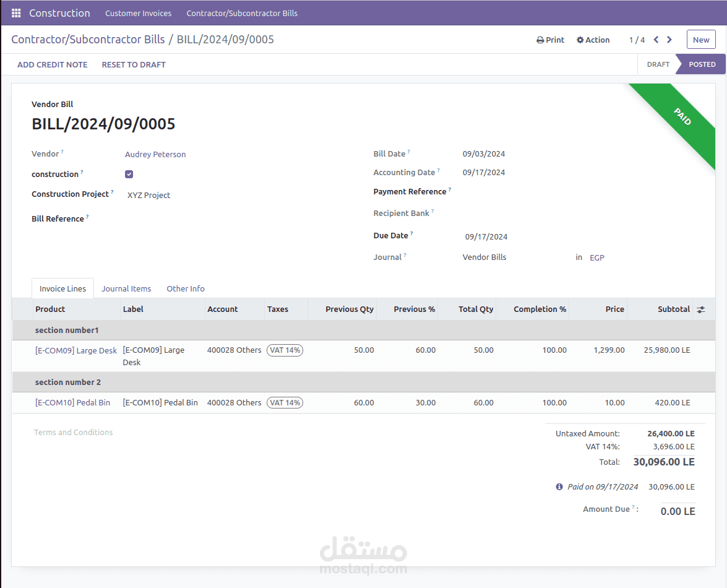Open Customer Invoices menu
This screenshot has height=588, width=727.
pyautogui.click(x=138, y=13)
